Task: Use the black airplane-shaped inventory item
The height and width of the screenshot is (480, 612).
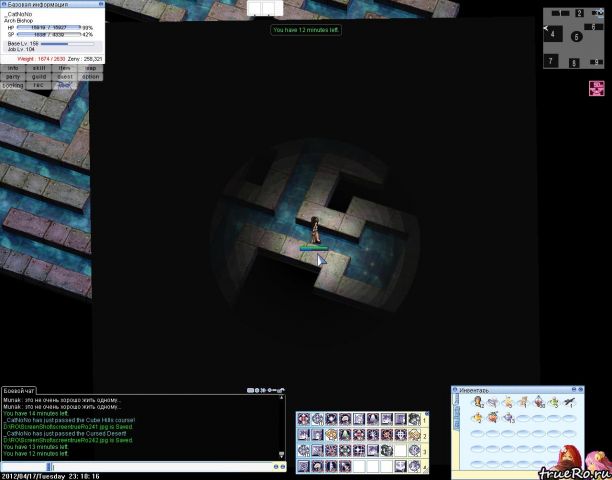Action: (569, 402)
